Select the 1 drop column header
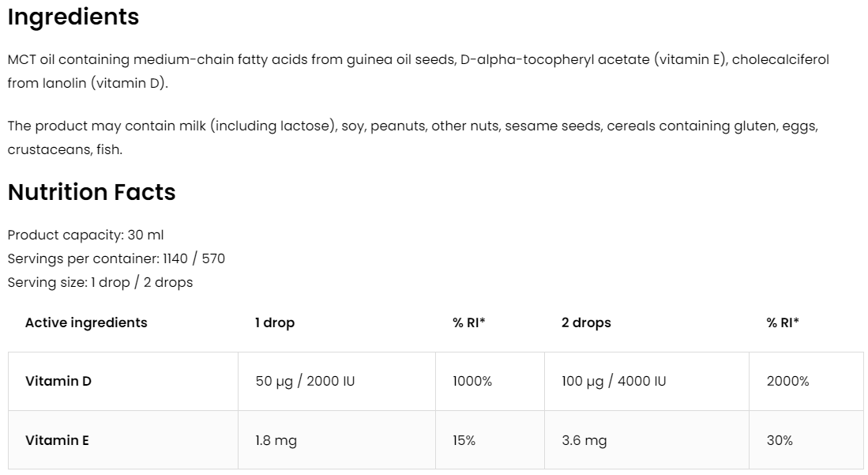 pos(274,322)
